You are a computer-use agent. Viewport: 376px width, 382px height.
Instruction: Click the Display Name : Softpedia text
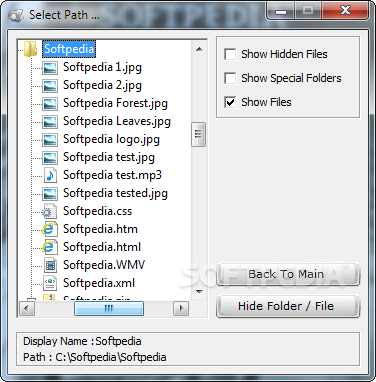tap(82, 341)
